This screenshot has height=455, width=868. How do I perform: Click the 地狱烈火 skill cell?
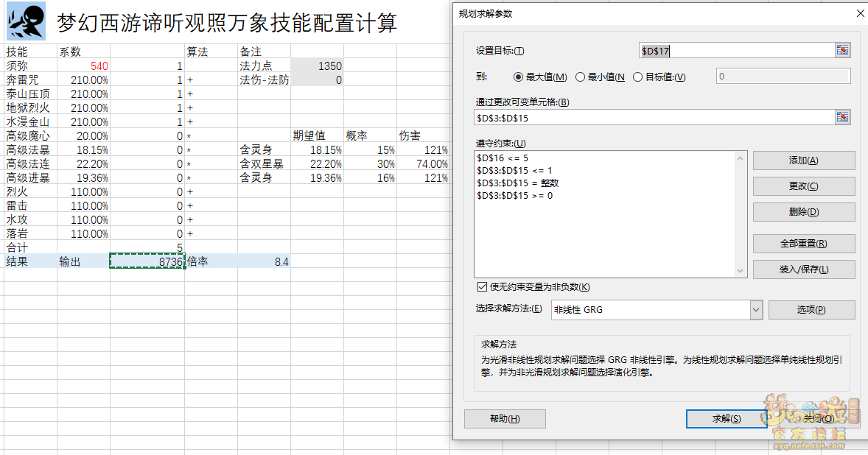[x=30, y=107]
